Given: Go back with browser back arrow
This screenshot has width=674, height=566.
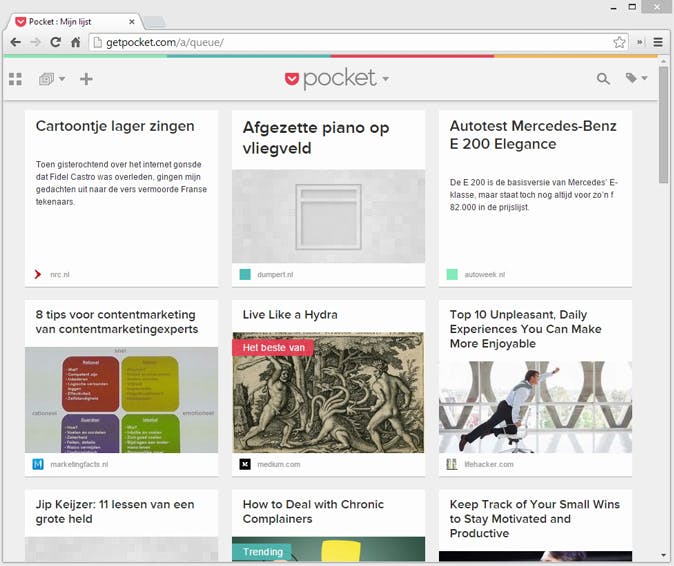Looking at the screenshot, I should pos(16,42).
